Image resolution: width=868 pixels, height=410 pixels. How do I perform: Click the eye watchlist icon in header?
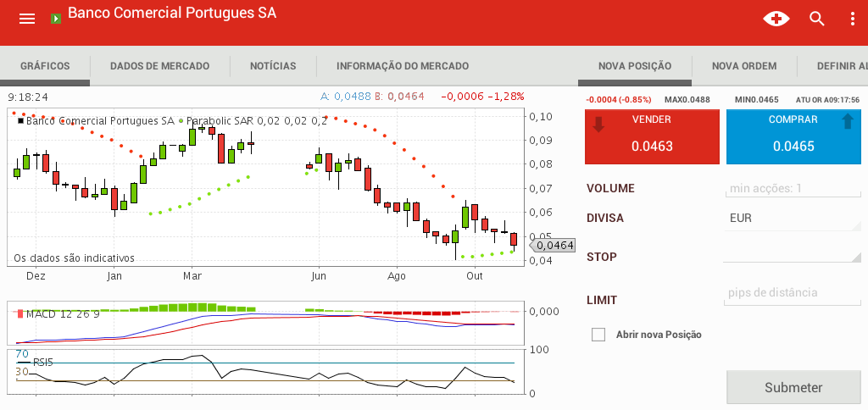pyautogui.click(x=776, y=19)
